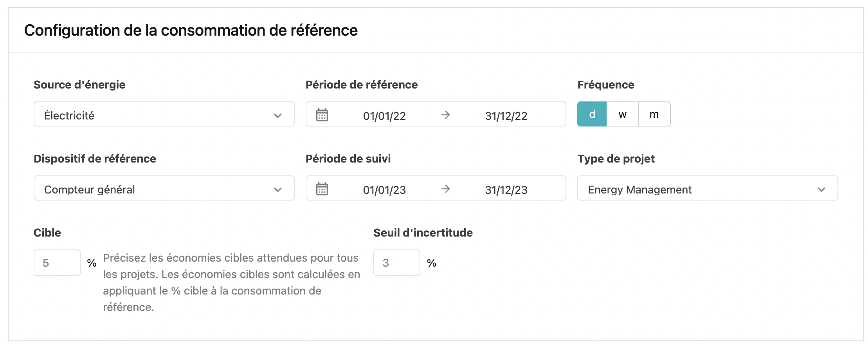The image size is (868, 347).
Task: Click the 'Période de suivi' label
Action: (348, 159)
